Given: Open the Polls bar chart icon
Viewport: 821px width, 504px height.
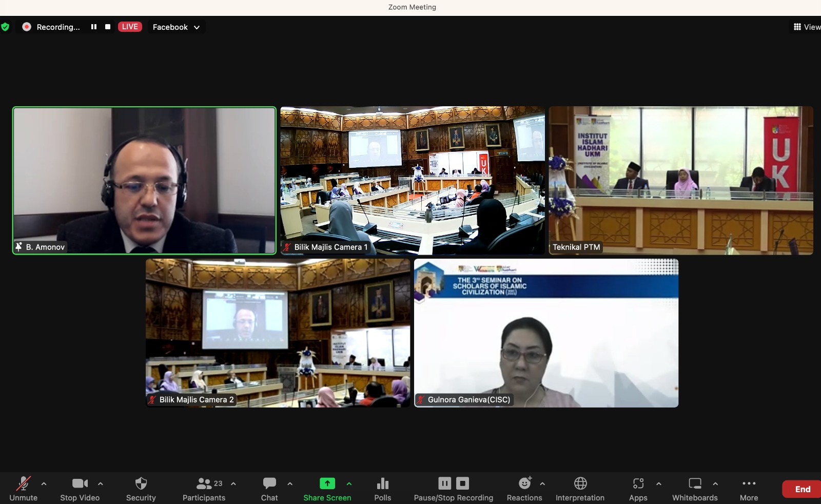Looking at the screenshot, I should pyautogui.click(x=382, y=489).
